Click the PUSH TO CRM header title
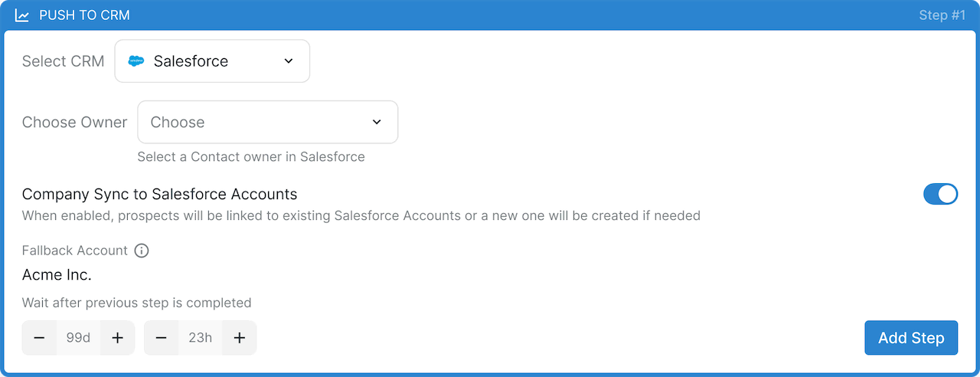This screenshot has height=377, width=980. point(84,15)
